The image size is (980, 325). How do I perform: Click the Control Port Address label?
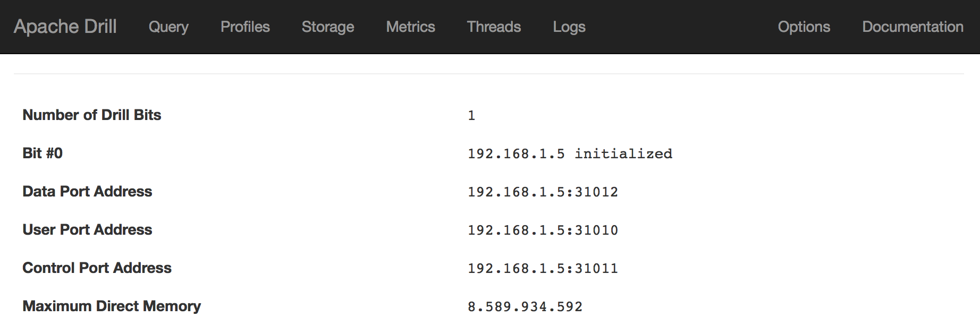click(x=97, y=268)
